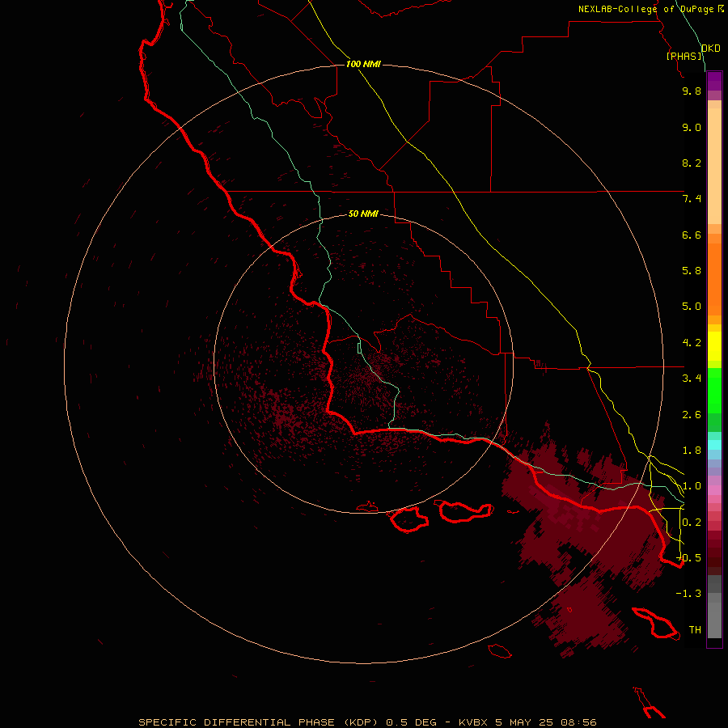Click the KDP product caption at the bottom

(368, 722)
